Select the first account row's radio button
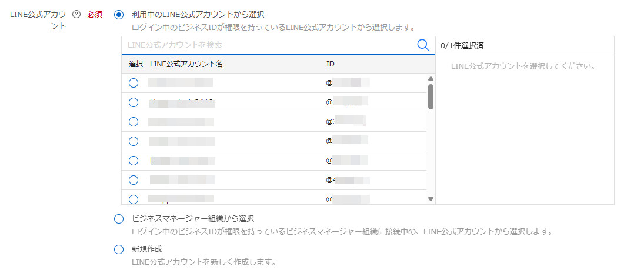The height and width of the screenshot is (273, 644). 134,83
